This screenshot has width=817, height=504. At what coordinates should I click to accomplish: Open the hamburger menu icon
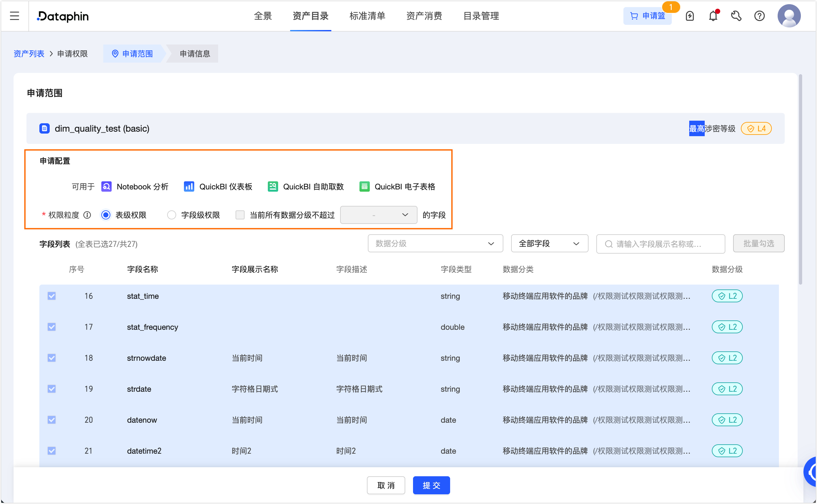pyautogui.click(x=14, y=16)
